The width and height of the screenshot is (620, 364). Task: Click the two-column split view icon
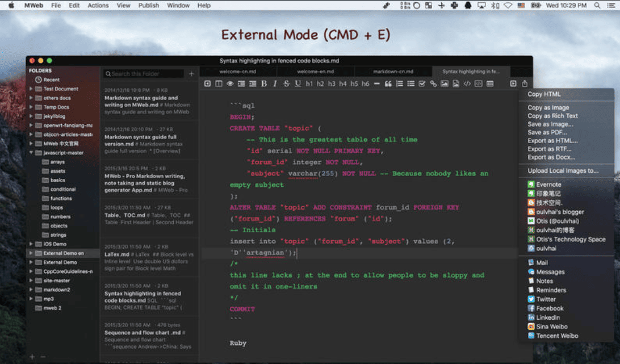click(x=219, y=83)
